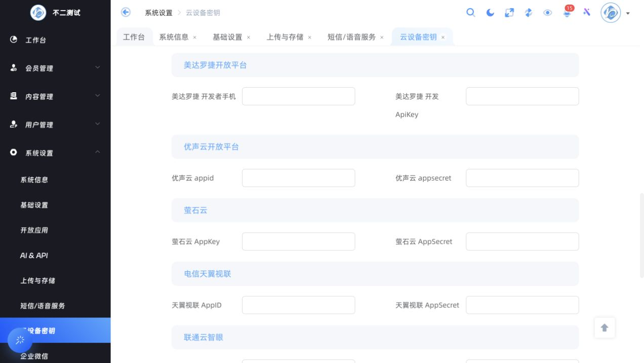The image size is (644, 363).
Task: Click the 萤石云 AppKey input
Action: pos(299,241)
